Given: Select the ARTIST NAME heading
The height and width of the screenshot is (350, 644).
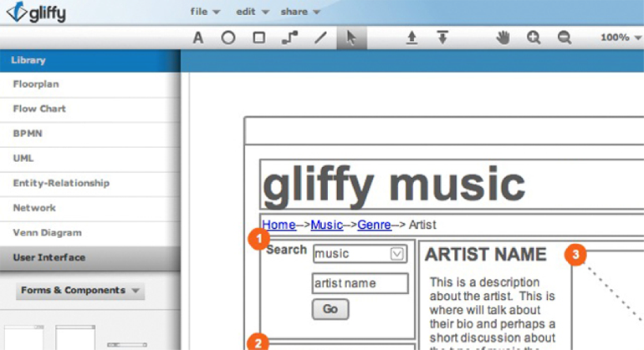Looking at the screenshot, I should 485,255.
